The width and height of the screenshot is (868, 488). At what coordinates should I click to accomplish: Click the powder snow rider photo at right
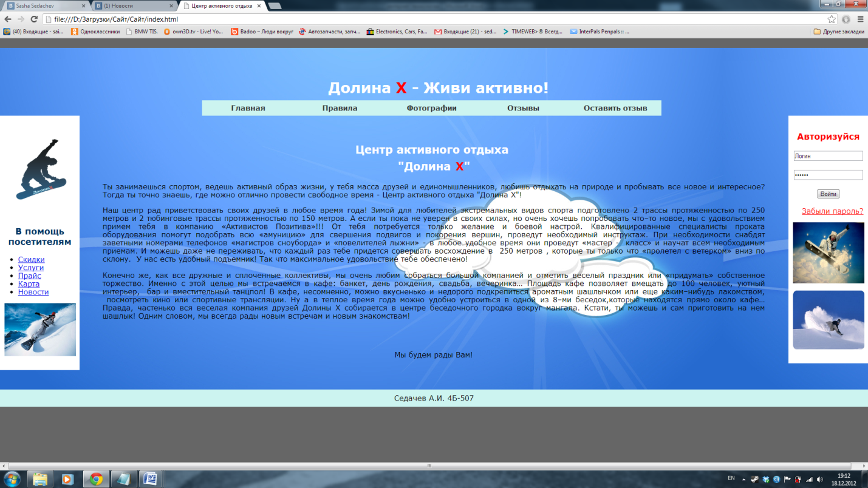829,320
